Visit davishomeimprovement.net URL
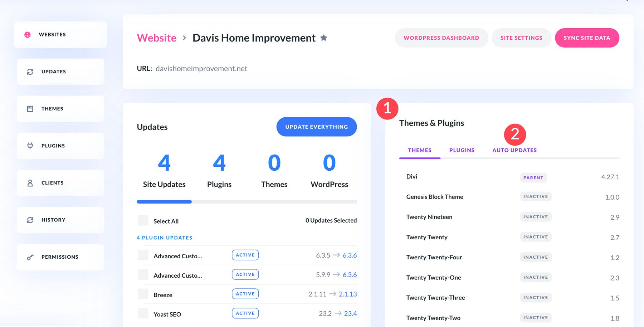The width and height of the screenshot is (644, 327). click(x=201, y=68)
